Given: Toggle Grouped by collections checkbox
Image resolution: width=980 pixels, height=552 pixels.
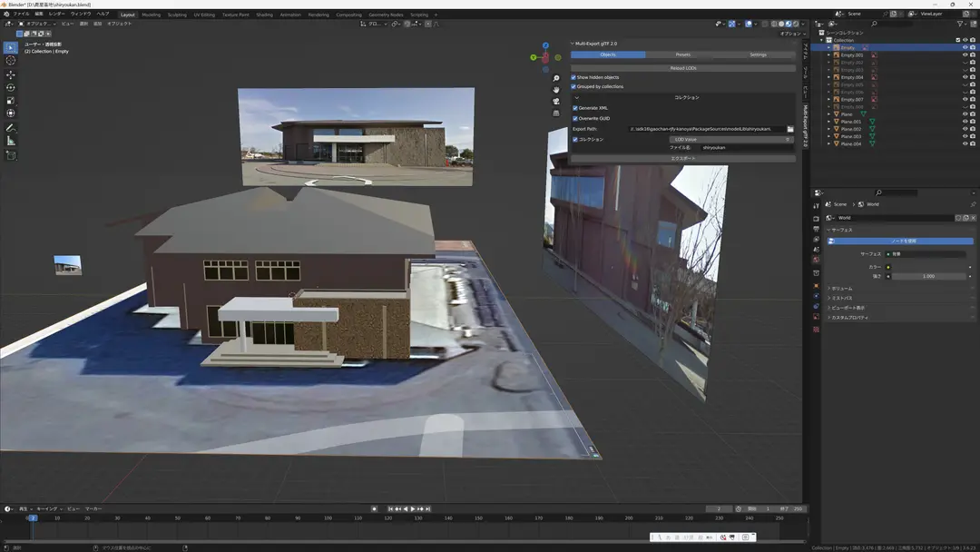Looking at the screenshot, I should [573, 87].
